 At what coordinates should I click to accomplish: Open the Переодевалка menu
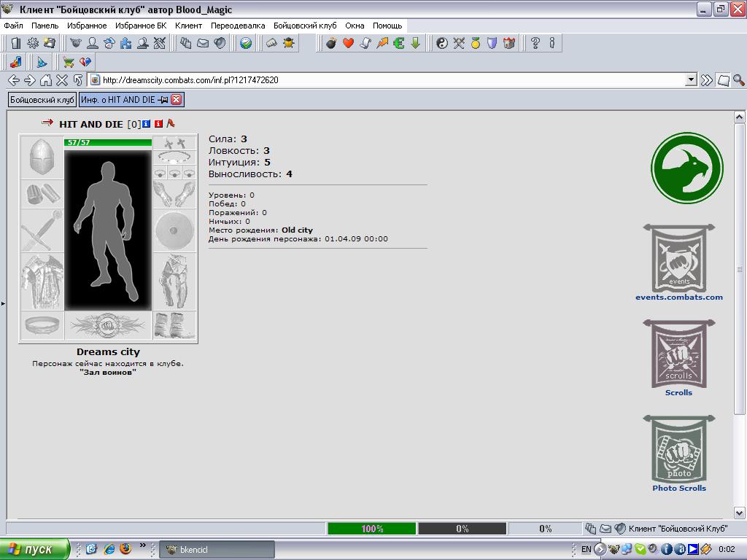click(238, 26)
